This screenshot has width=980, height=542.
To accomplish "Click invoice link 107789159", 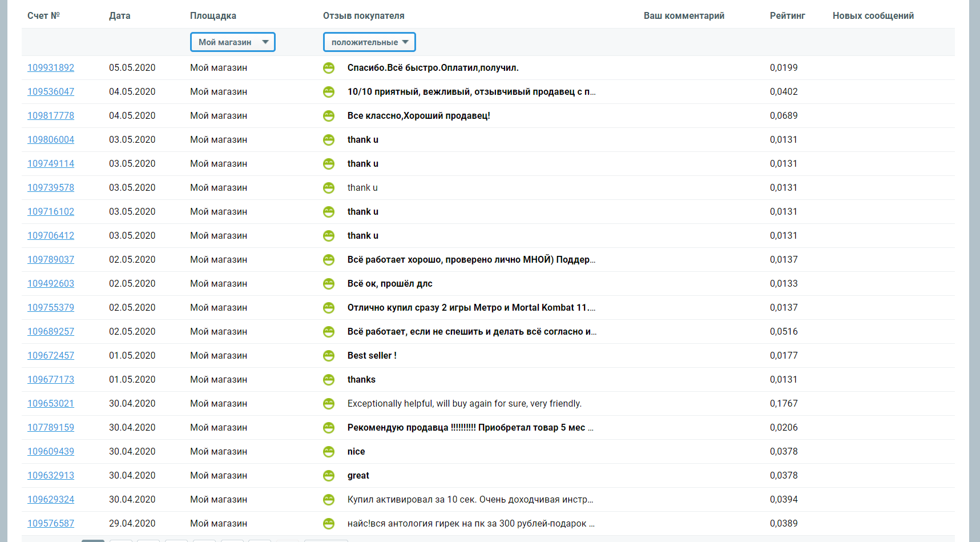I will point(51,428).
